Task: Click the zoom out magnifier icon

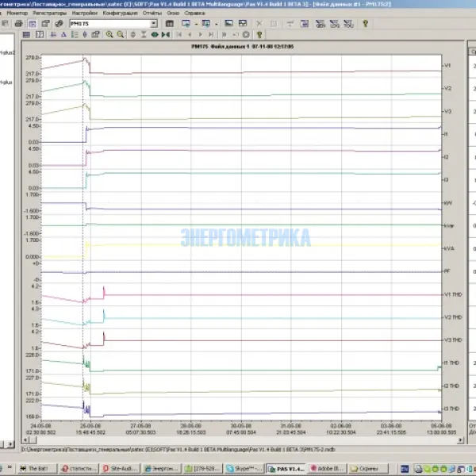Action: (x=120, y=35)
